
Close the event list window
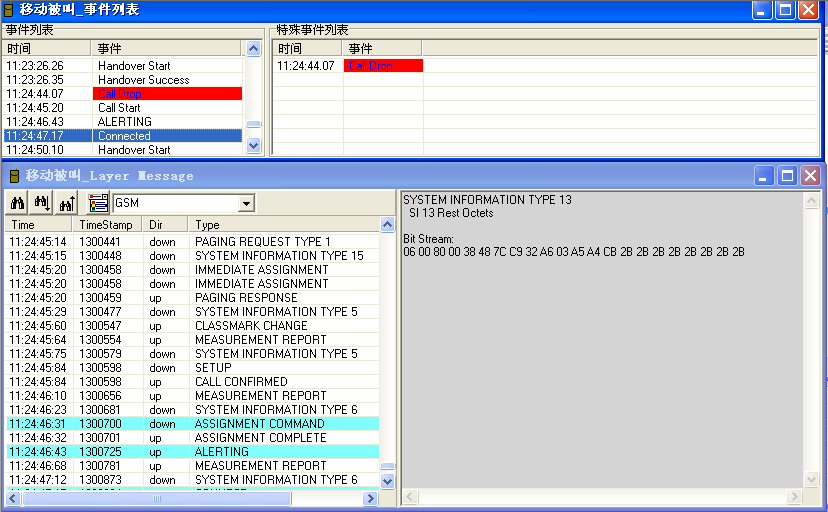click(808, 10)
